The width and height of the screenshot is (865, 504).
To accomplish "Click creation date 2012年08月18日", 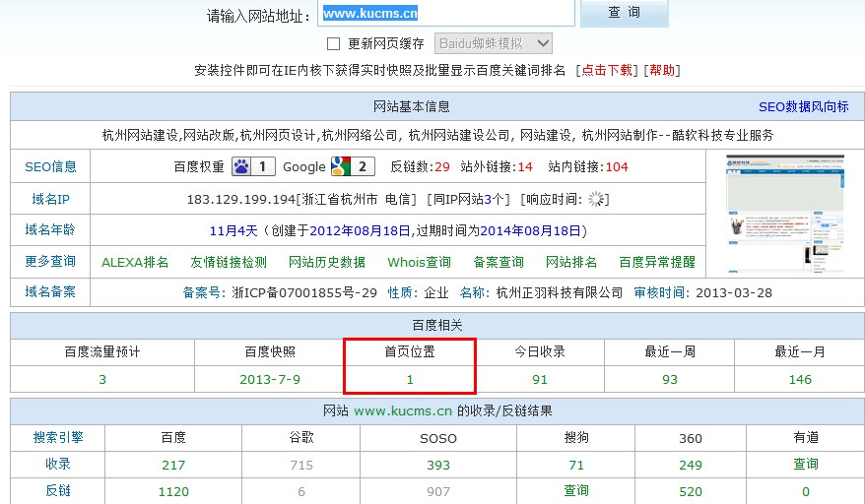I will click(360, 231).
